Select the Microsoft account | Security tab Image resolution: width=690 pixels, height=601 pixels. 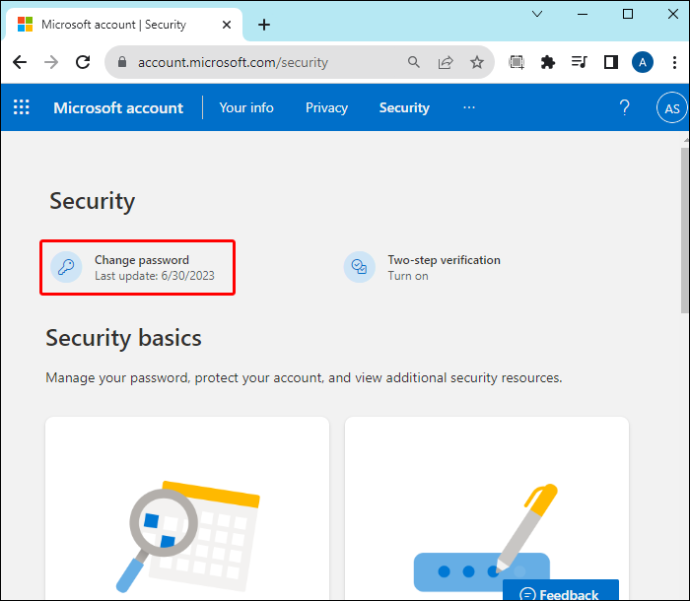(123, 25)
